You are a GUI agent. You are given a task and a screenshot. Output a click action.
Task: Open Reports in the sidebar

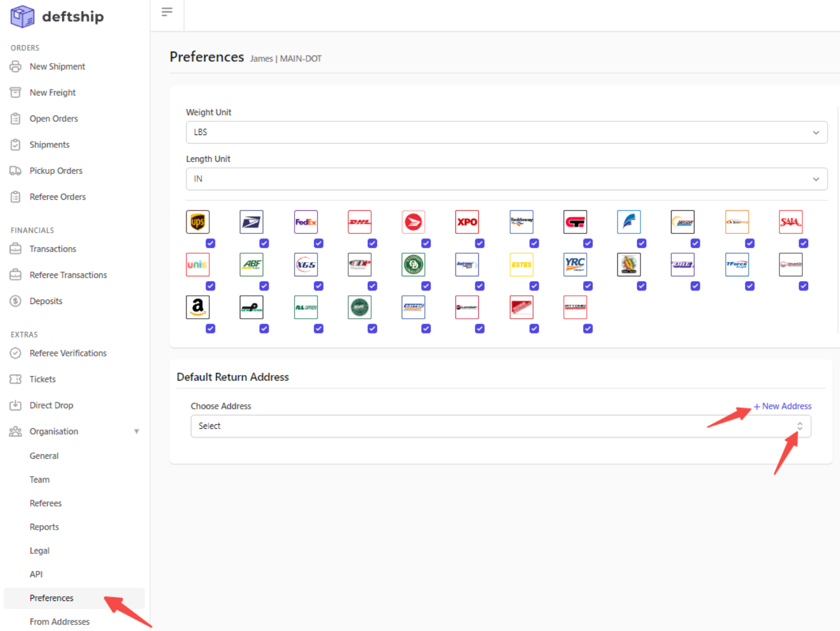tap(44, 527)
